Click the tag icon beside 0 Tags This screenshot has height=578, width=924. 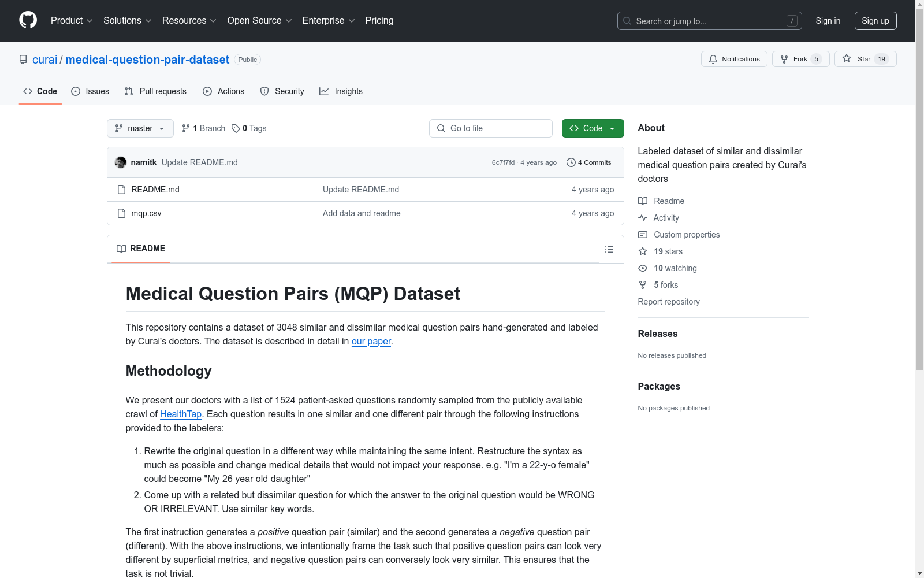236,128
